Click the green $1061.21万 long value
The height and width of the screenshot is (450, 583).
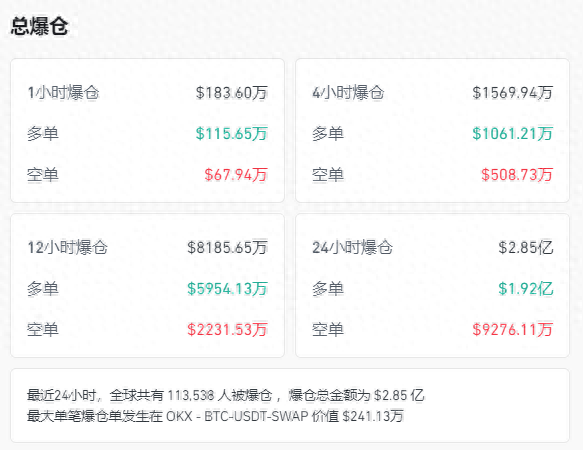(x=512, y=134)
